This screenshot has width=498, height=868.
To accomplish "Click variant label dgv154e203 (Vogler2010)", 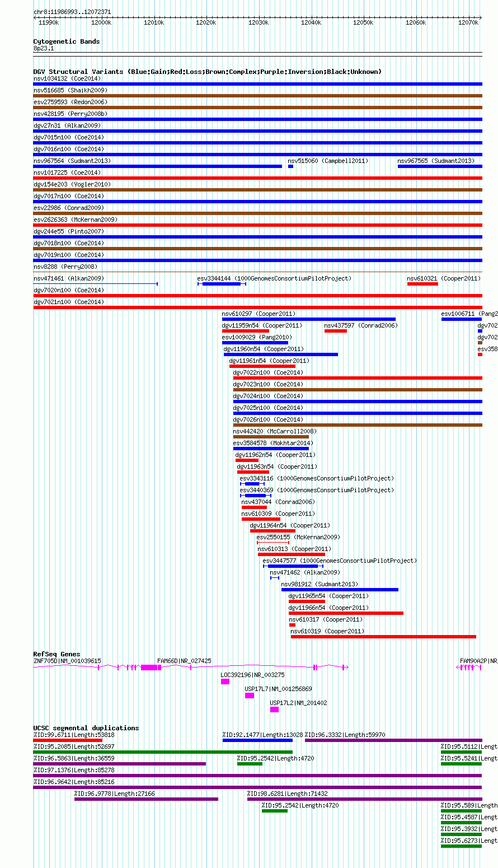I will click(72, 184).
